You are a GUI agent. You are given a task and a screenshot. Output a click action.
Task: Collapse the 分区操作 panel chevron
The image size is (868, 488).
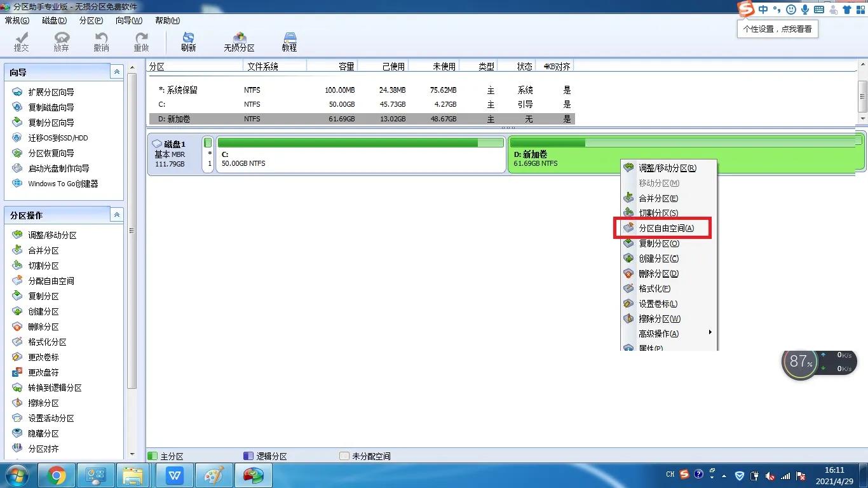116,215
